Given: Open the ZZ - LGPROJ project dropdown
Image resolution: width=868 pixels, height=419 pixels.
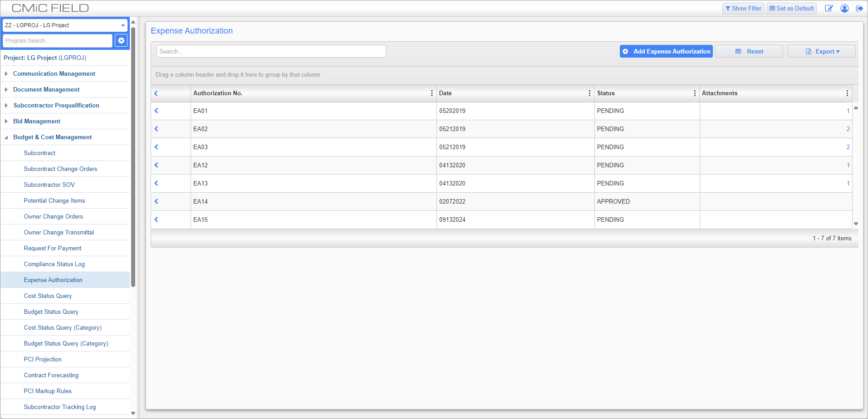Looking at the screenshot, I should point(65,25).
